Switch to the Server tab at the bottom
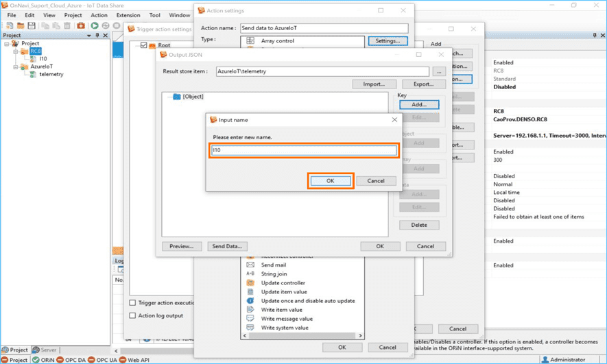 tap(45, 350)
